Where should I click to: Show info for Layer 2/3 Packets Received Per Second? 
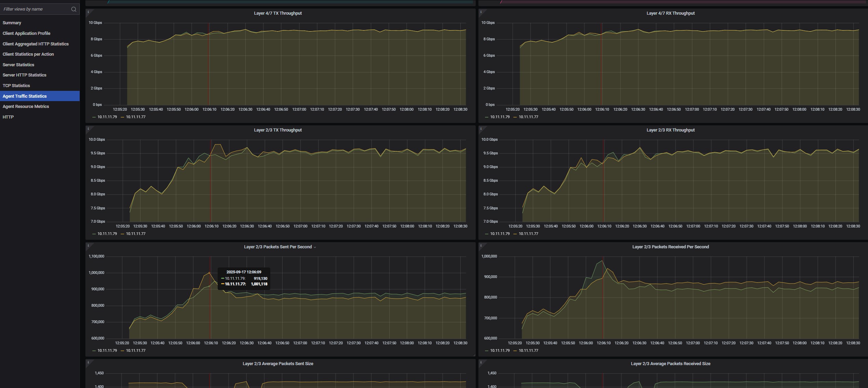(481, 246)
